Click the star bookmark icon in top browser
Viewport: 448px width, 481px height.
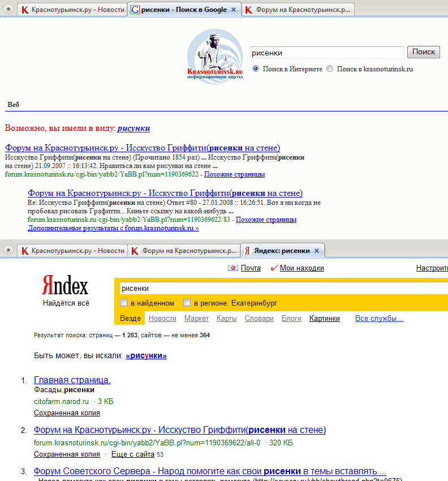click(8, 9)
